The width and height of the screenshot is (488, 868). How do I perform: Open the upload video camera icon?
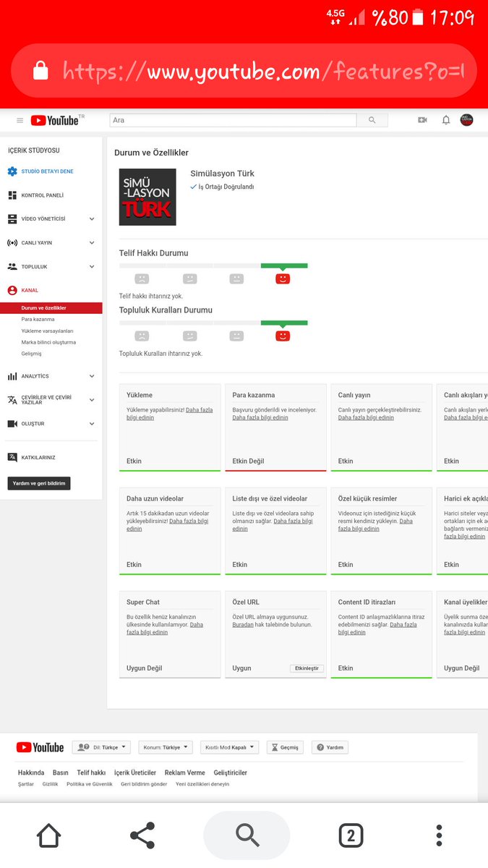[422, 120]
